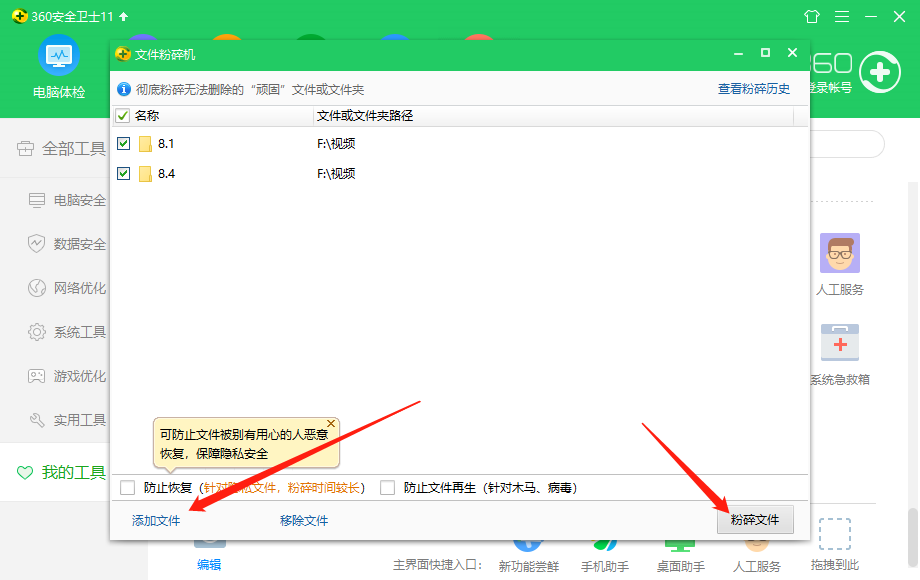The width and height of the screenshot is (920, 580).
Task: Open the 电脑体检 (PC checkup) icon
Action: (58, 60)
